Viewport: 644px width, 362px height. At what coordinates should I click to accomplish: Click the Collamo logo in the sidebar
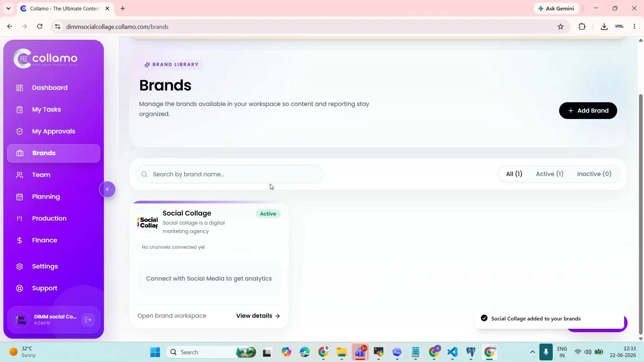(45, 58)
